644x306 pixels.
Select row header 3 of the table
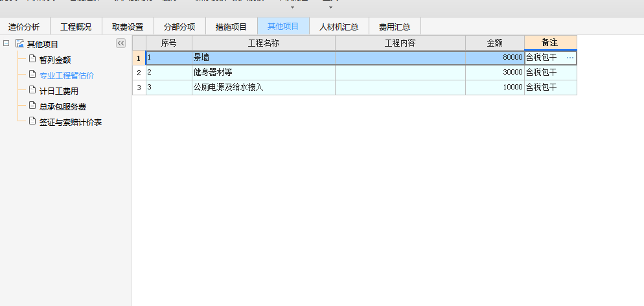(139, 88)
